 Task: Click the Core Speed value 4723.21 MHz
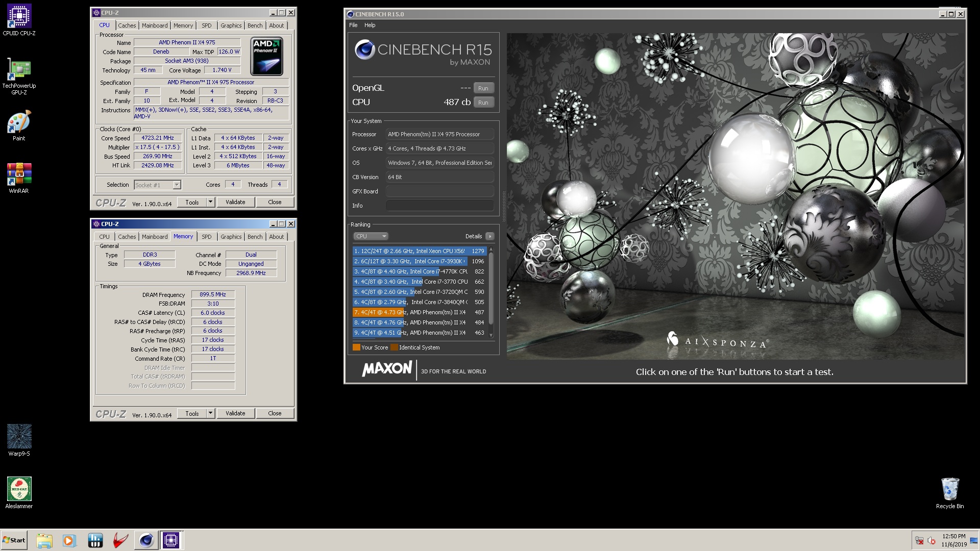[158, 138]
